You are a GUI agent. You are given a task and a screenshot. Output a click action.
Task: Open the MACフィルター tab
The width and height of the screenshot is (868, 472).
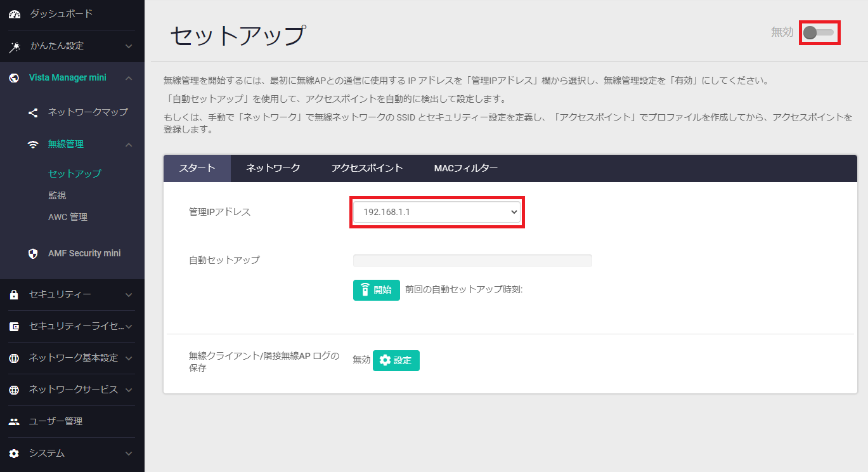coord(465,168)
